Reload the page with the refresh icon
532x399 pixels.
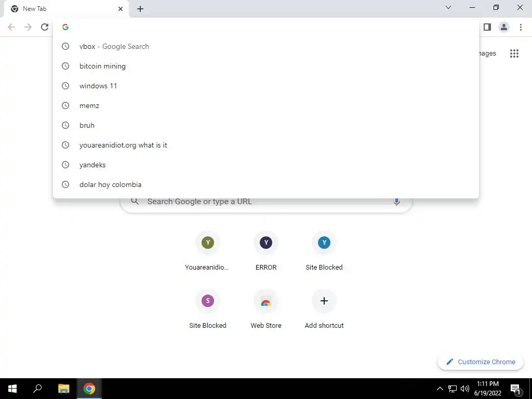[x=45, y=27]
